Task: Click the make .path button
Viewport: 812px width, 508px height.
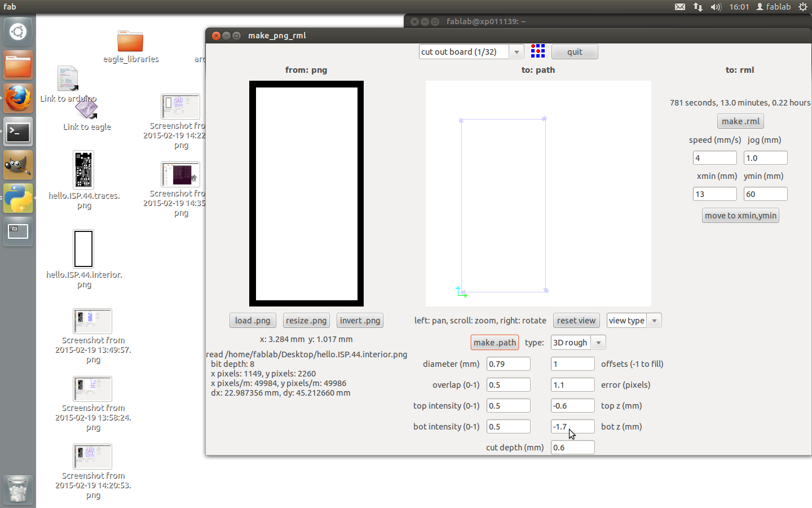Action: [x=495, y=343]
